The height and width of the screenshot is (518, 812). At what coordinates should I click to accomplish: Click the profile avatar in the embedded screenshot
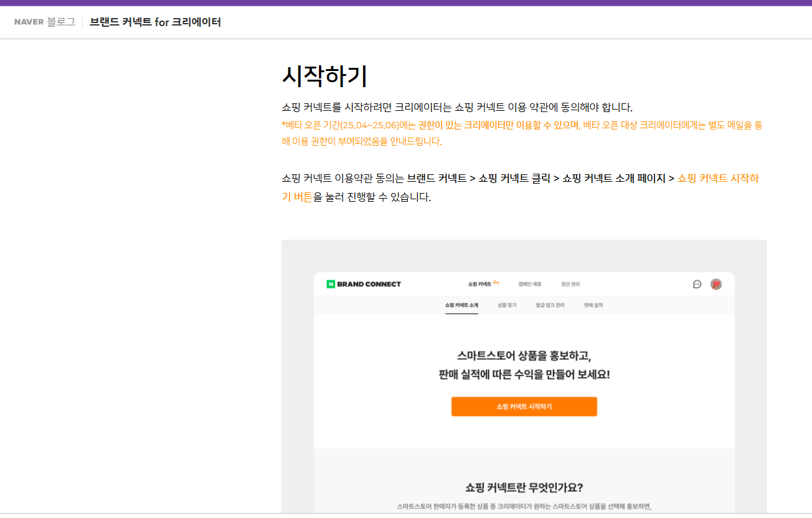pyautogui.click(x=716, y=285)
